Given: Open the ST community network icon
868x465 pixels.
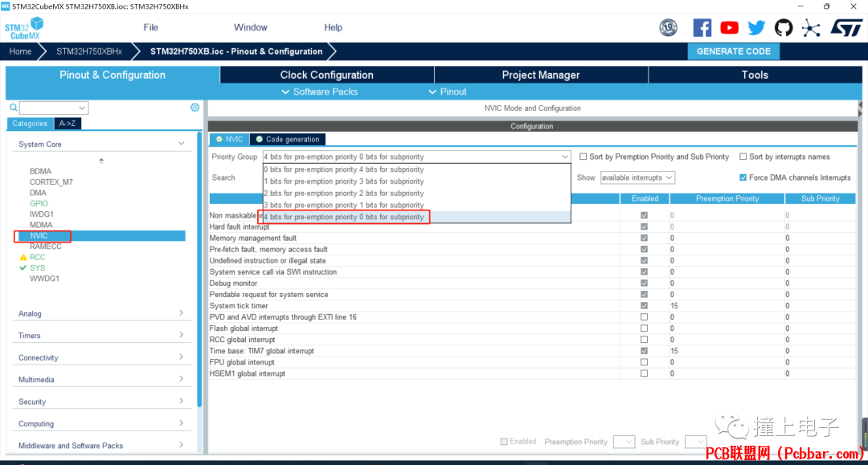Looking at the screenshot, I should coord(811,27).
